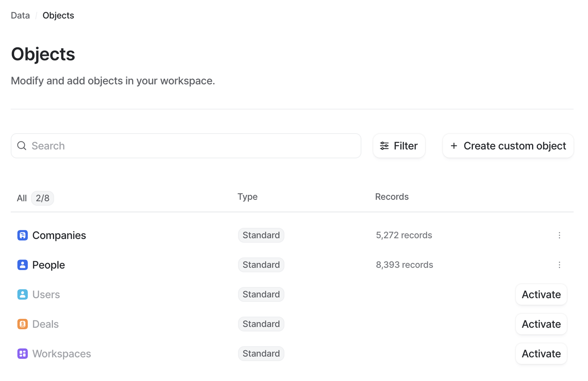The image size is (588, 381).
Task: Activate the Workspaces object
Action: [x=541, y=354]
